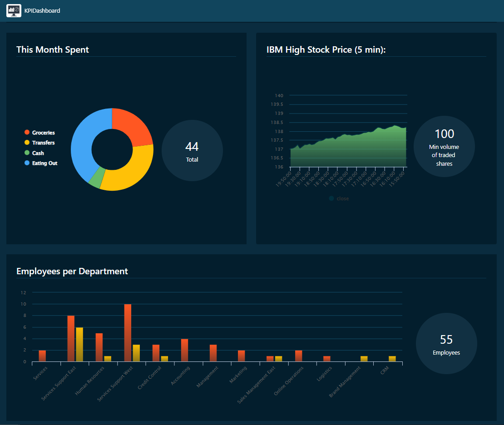This screenshot has width=504, height=425.
Task: Click the 44 Total circle badge
Action: coord(192,150)
